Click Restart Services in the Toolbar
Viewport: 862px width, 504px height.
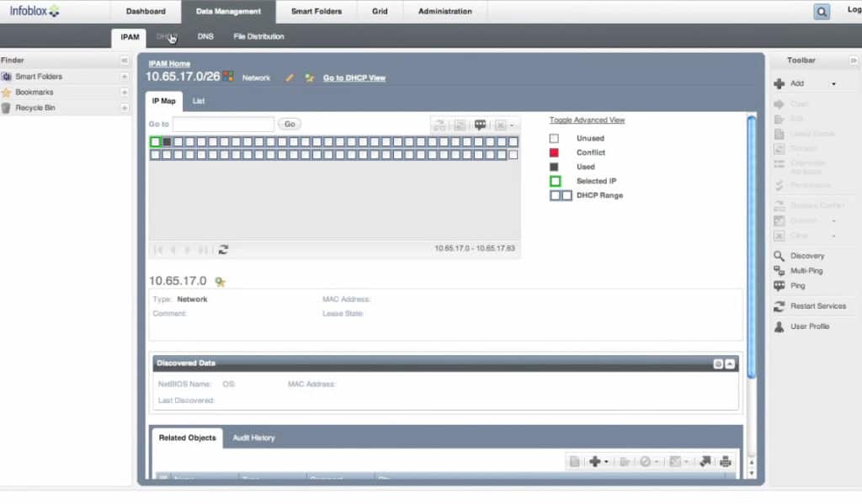click(x=810, y=306)
